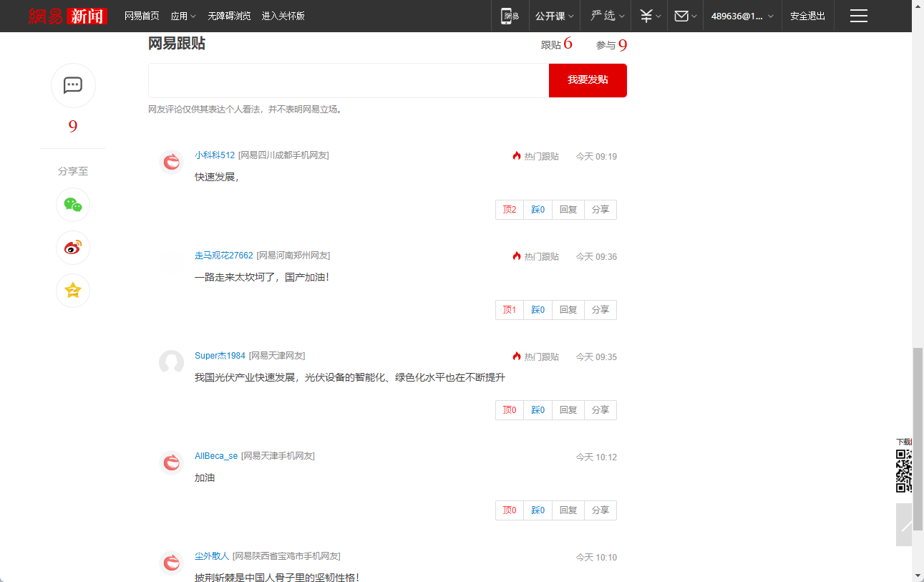Open username link Super杰1984
The width and height of the screenshot is (924, 582).
pos(220,356)
